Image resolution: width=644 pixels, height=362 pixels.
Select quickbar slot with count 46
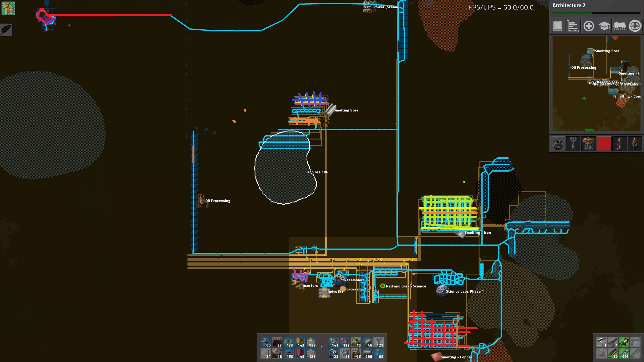click(367, 342)
